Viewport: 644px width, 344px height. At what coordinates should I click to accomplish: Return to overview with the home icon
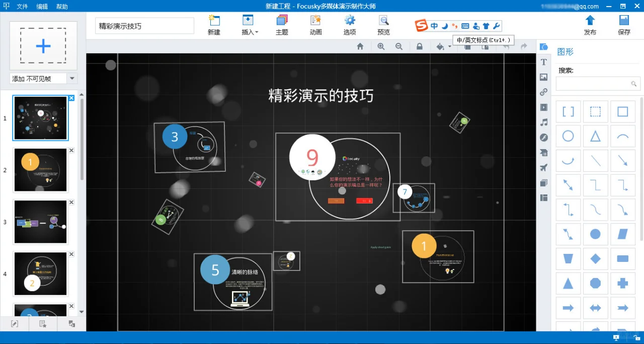click(360, 46)
